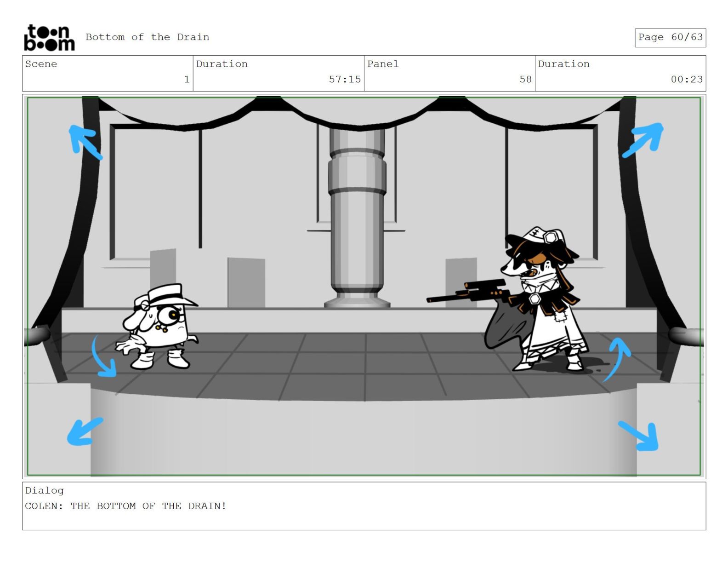Select the scene number '1'
Screen dimensions: 728x563
point(187,80)
